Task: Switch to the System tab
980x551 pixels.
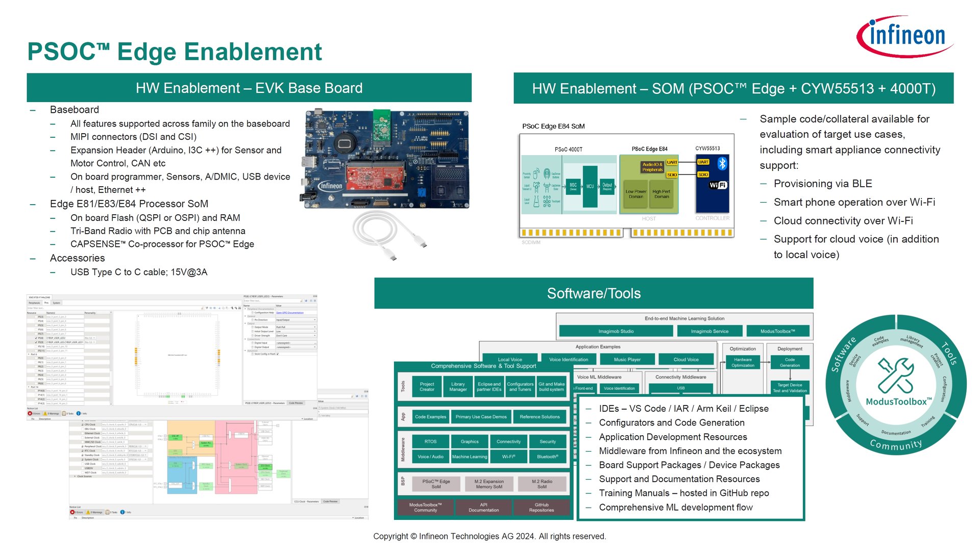Action: click(x=57, y=303)
